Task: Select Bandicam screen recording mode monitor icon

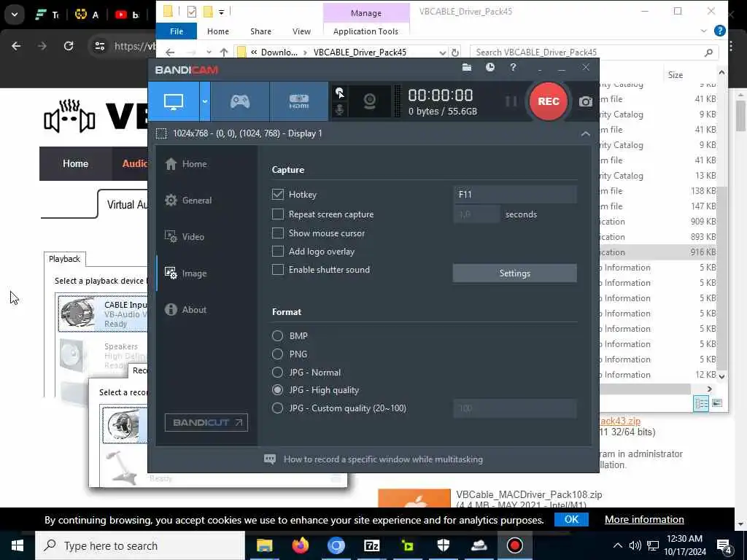Action: tap(174, 101)
